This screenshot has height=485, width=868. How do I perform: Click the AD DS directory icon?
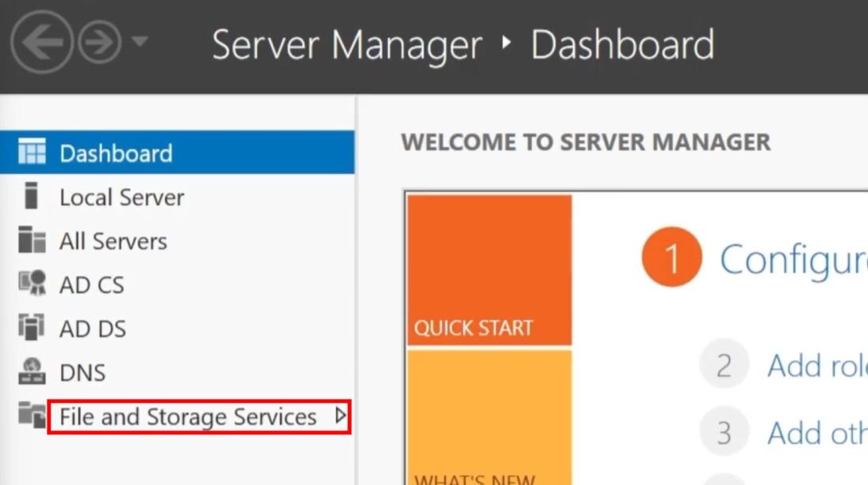coord(32,328)
